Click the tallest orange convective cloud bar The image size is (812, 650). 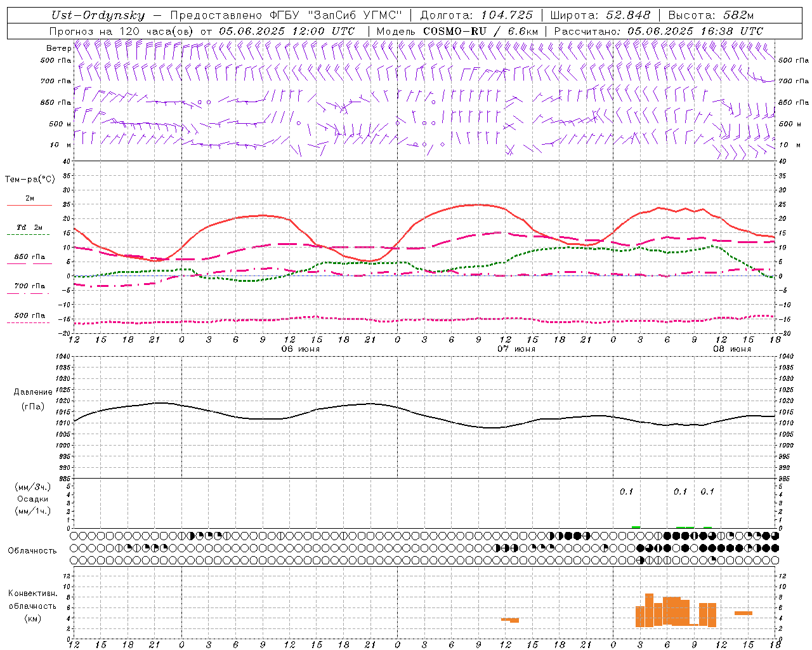coord(649,610)
